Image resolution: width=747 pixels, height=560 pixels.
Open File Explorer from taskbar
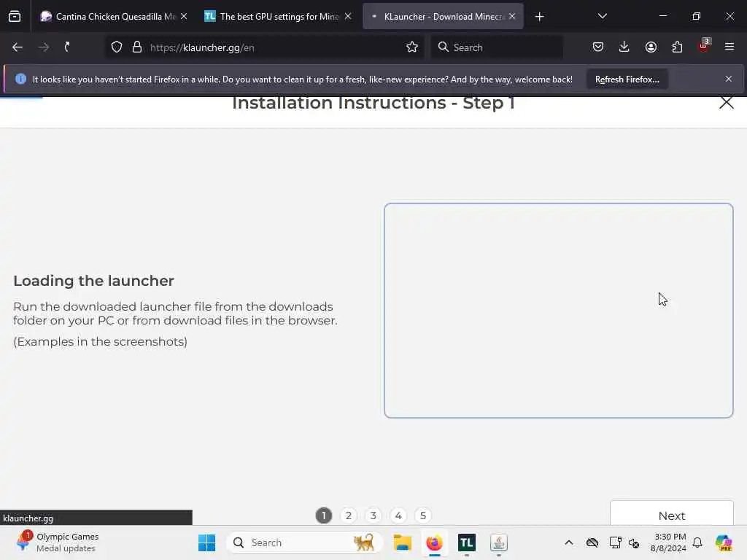point(403,542)
